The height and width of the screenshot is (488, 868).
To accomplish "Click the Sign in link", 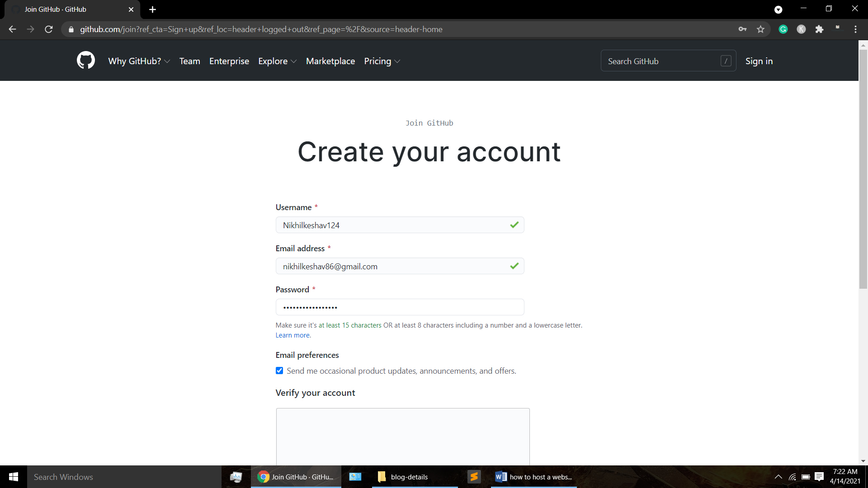I will tap(759, 61).
